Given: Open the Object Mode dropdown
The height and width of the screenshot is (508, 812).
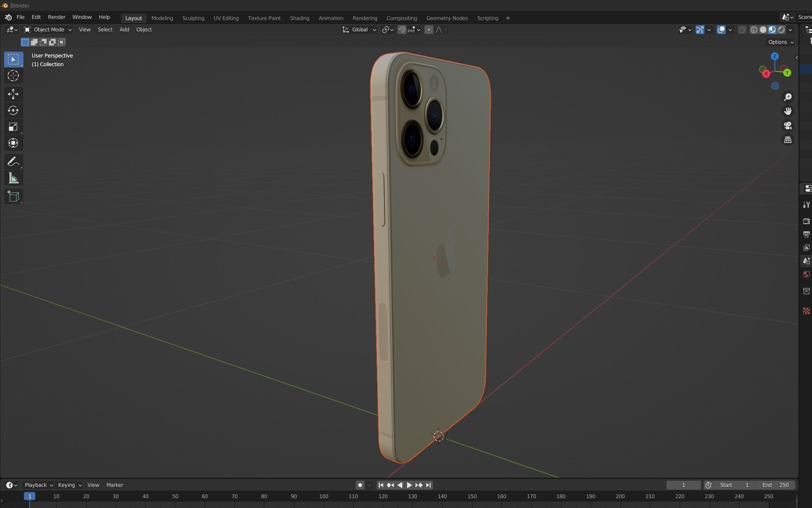Looking at the screenshot, I should coord(48,29).
